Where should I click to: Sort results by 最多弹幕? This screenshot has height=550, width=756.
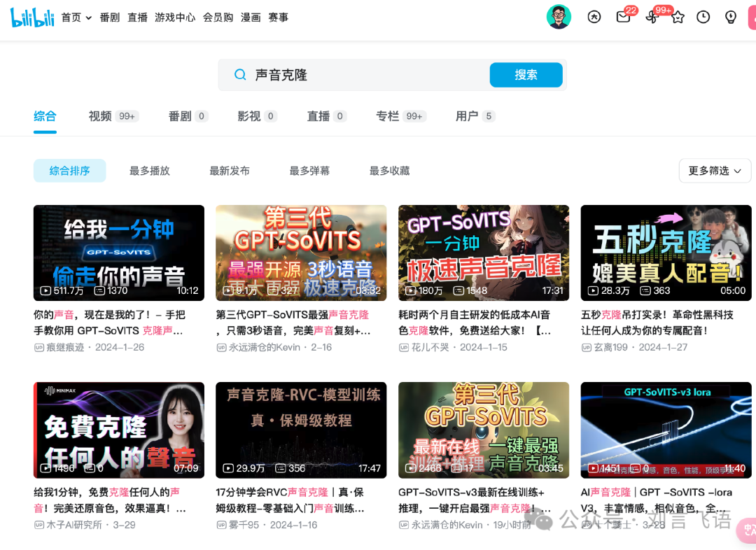coord(309,171)
